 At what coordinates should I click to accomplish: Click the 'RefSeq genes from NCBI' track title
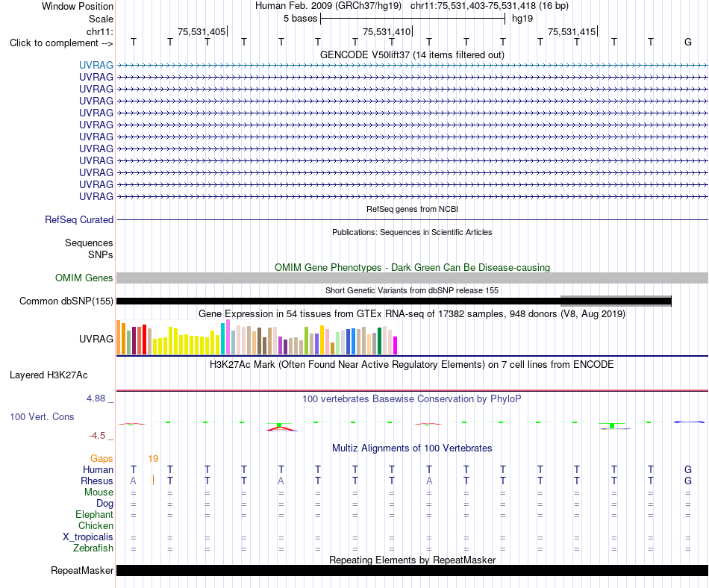tap(412, 209)
